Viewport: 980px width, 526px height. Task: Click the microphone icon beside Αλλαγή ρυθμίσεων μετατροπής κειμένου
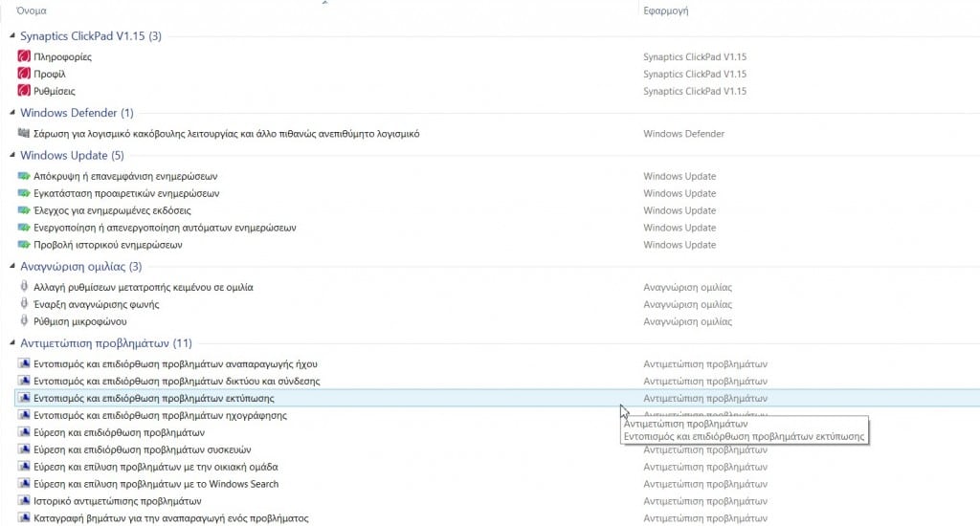[24, 287]
